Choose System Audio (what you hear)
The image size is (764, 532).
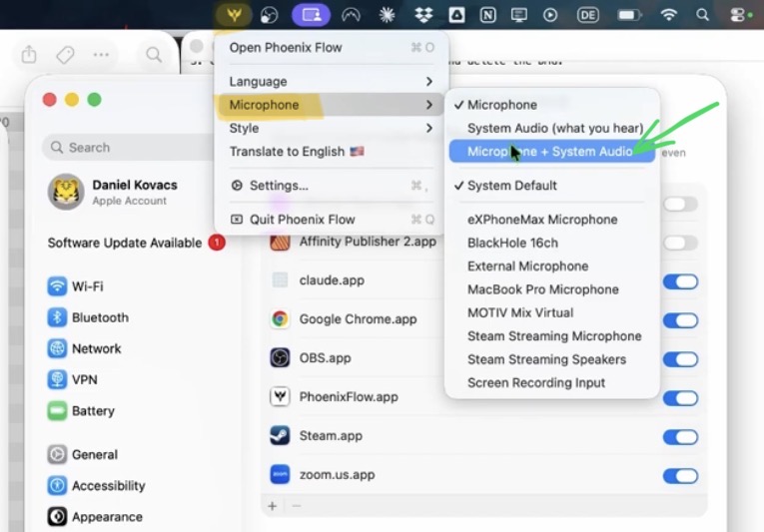click(x=552, y=128)
